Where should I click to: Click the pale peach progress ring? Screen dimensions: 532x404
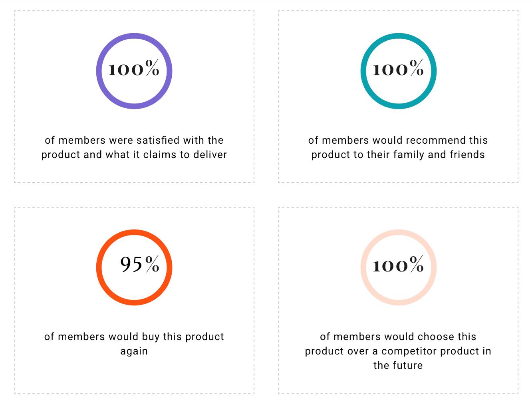(363, 267)
